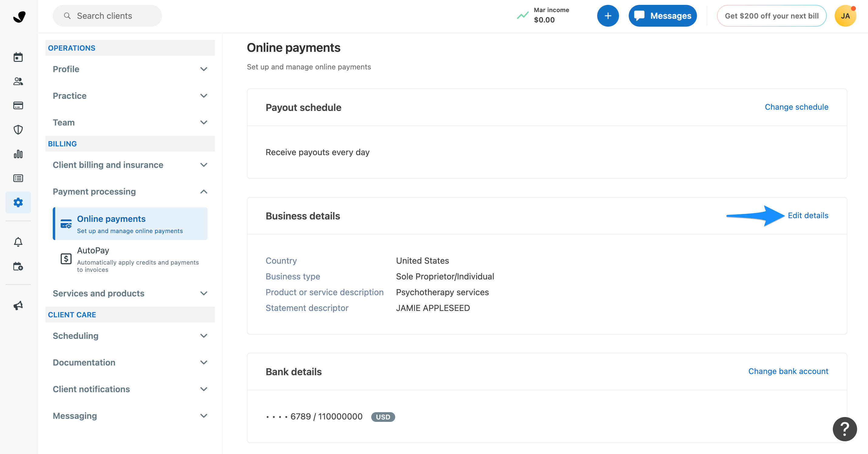Screen dimensions: 868x454
Task: Click Edit details link
Action: click(808, 215)
